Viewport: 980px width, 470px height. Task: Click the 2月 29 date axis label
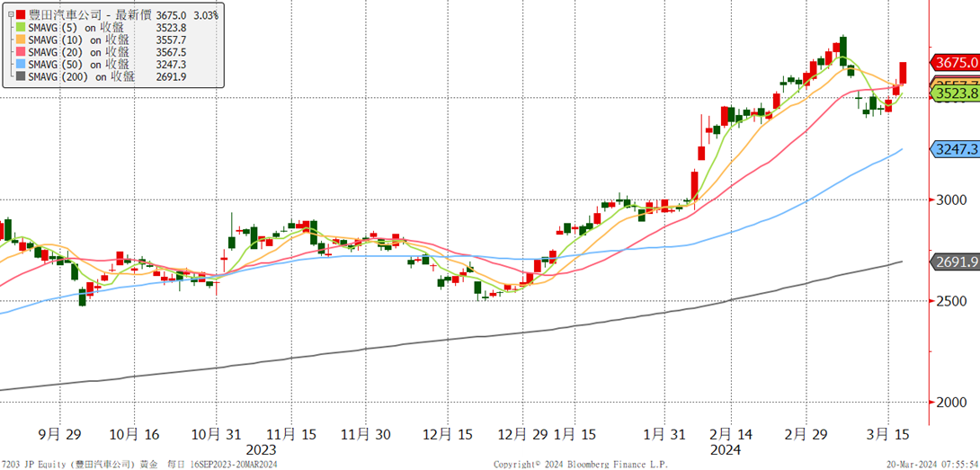point(805,435)
